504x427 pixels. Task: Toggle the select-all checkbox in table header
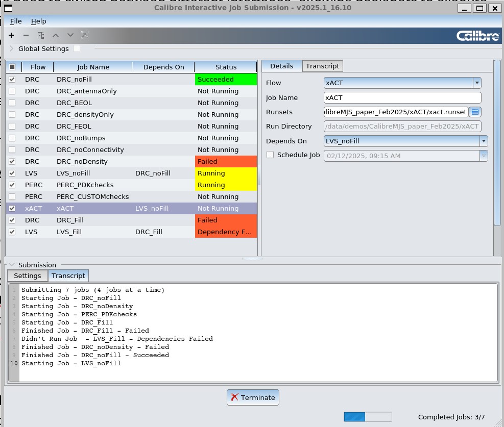coord(12,67)
